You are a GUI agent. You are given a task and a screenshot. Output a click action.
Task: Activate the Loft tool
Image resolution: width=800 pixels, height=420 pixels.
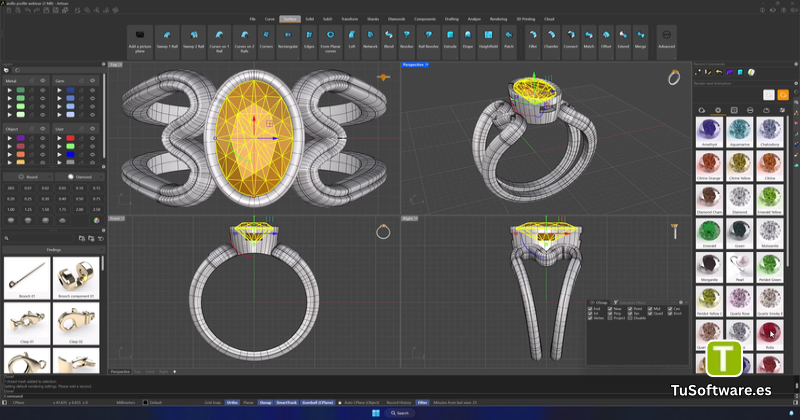click(x=352, y=40)
